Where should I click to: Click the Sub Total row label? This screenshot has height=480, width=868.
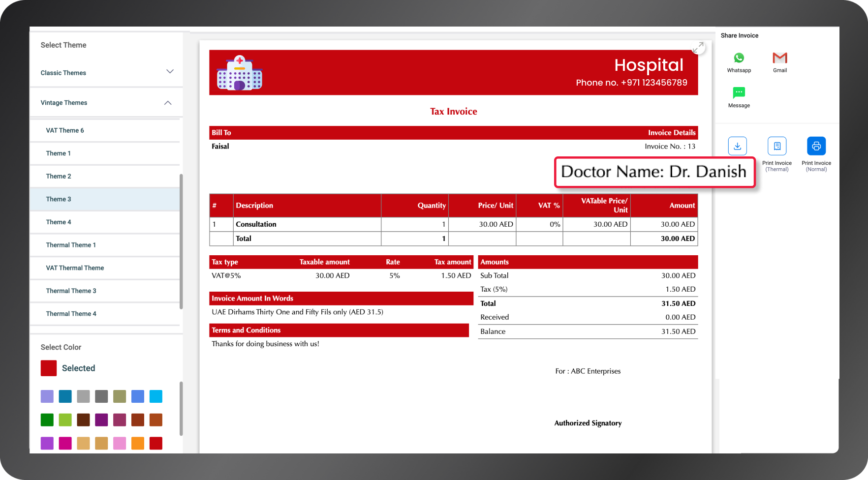[x=495, y=275]
